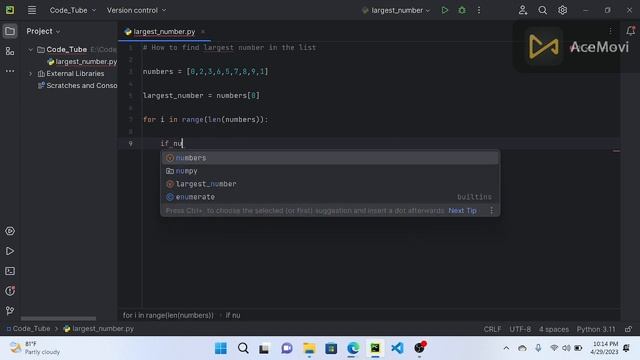Click 'for i in range(len(numbers))' breadcrumb

(168, 315)
